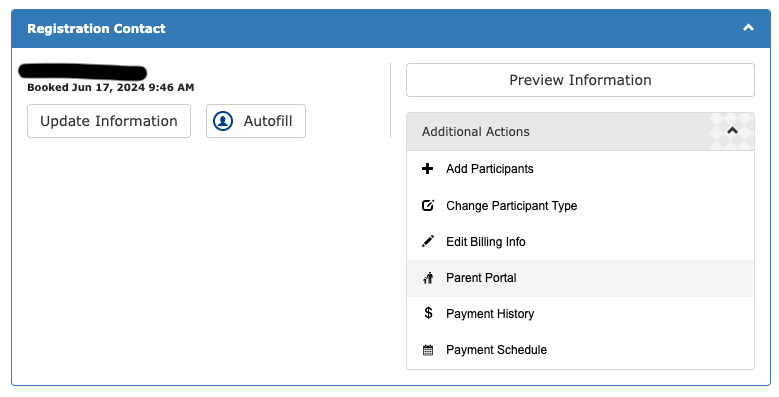Select Add Participants action
Image resolution: width=779 pixels, height=397 pixels.
(x=580, y=169)
